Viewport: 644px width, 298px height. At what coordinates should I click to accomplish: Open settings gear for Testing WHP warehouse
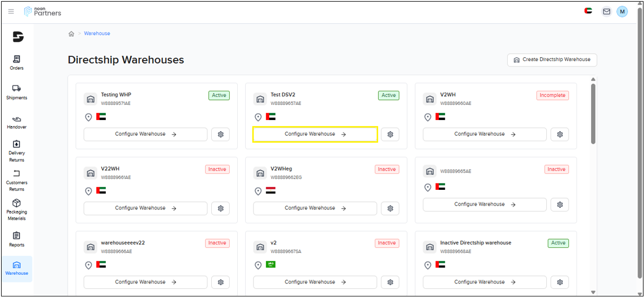pyautogui.click(x=220, y=134)
